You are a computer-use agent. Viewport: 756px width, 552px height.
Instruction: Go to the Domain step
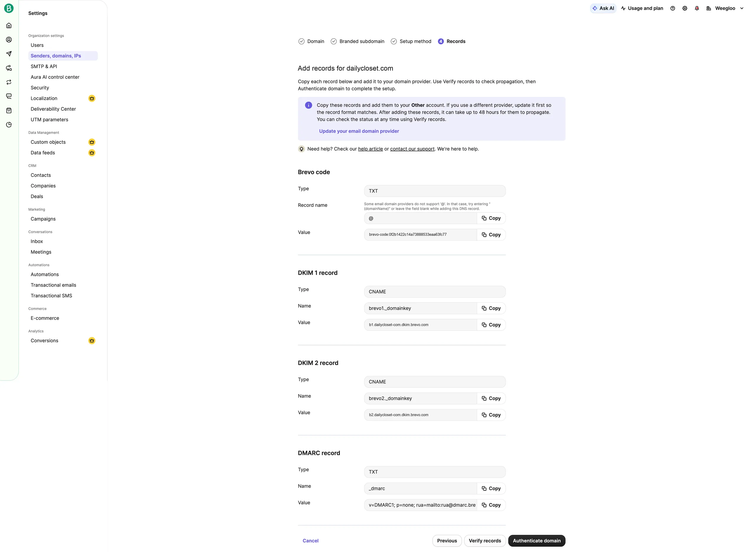(311, 41)
